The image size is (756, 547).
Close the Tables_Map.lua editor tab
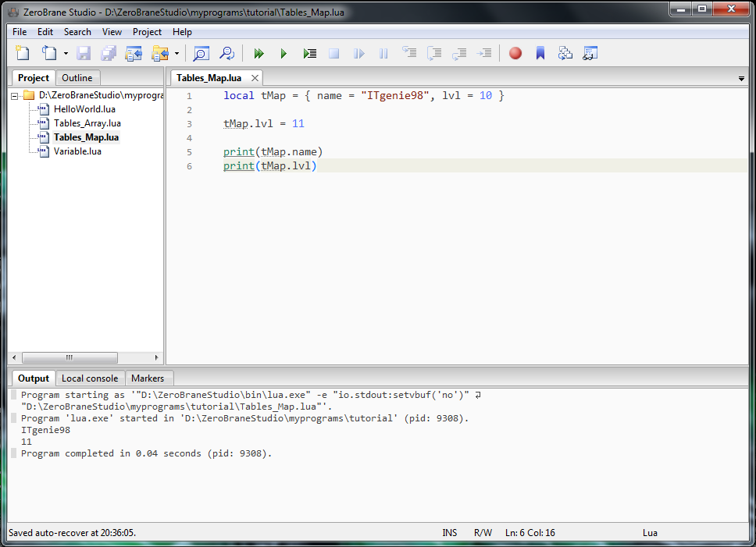254,78
